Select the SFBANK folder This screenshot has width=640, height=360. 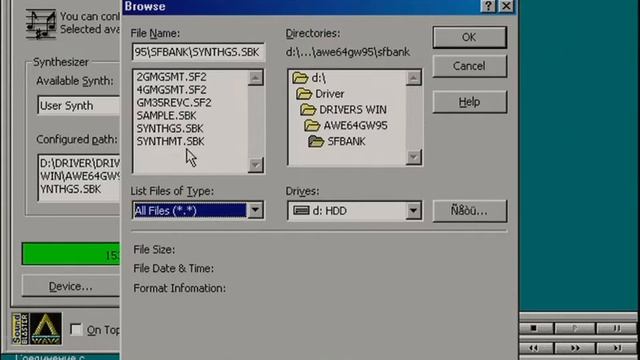point(337,142)
